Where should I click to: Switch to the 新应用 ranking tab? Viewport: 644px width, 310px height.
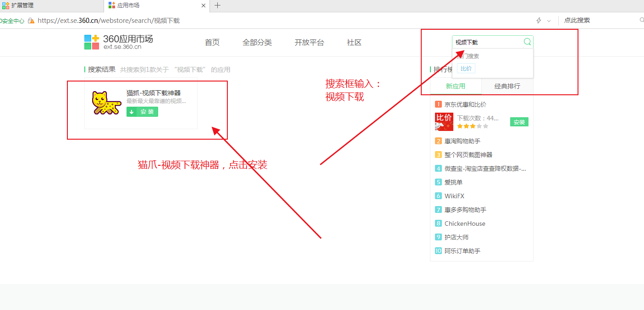[456, 86]
